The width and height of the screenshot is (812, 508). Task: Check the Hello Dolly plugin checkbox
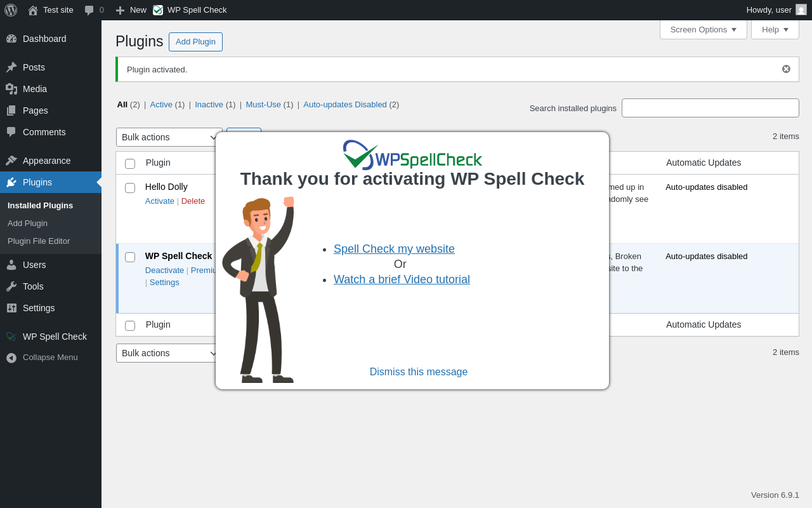[130, 188]
